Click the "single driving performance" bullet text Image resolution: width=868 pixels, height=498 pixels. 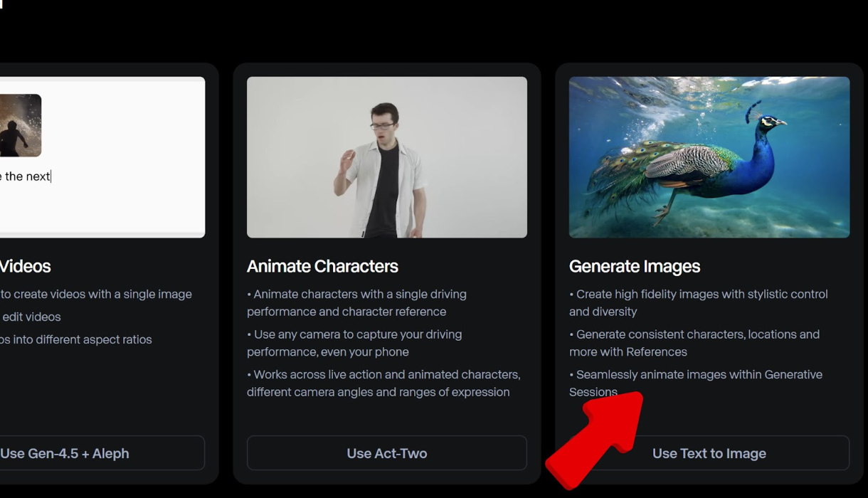[356, 302]
